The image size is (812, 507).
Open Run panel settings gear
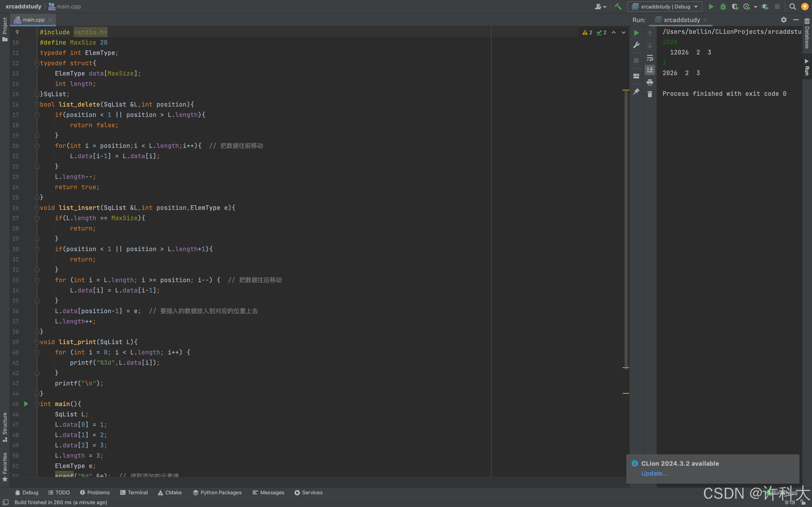tap(784, 20)
